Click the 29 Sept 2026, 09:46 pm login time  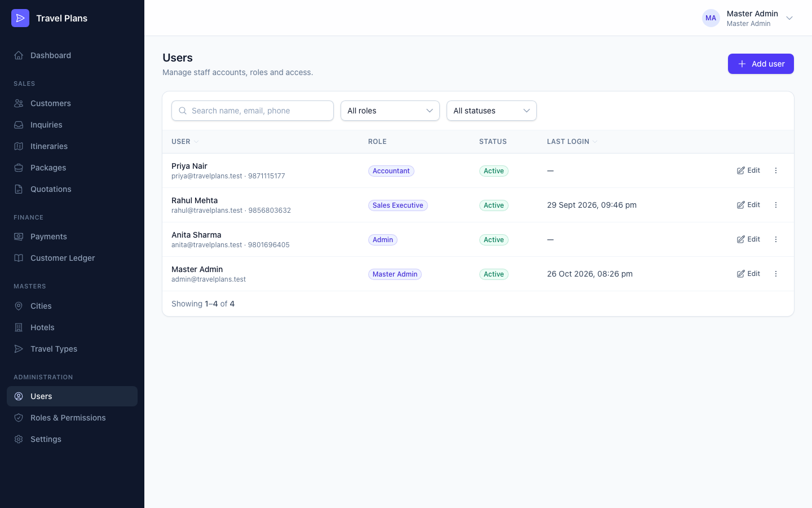tap(592, 205)
